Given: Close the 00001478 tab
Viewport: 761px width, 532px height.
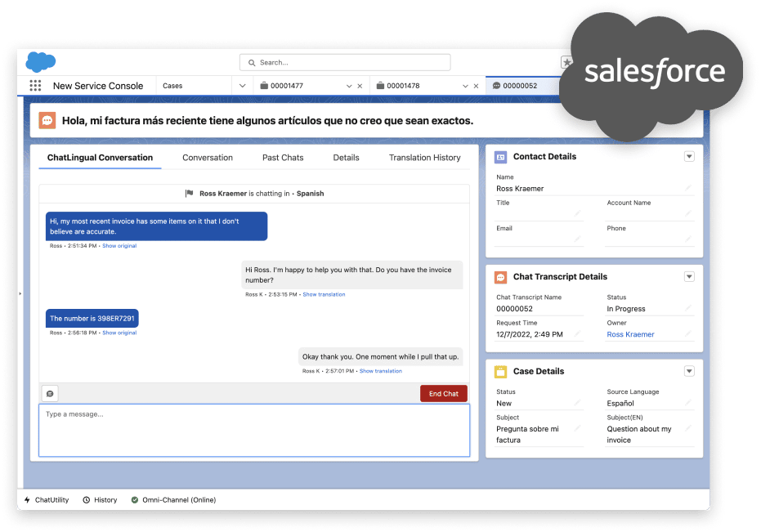Looking at the screenshot, I should [x=476, y=86].
